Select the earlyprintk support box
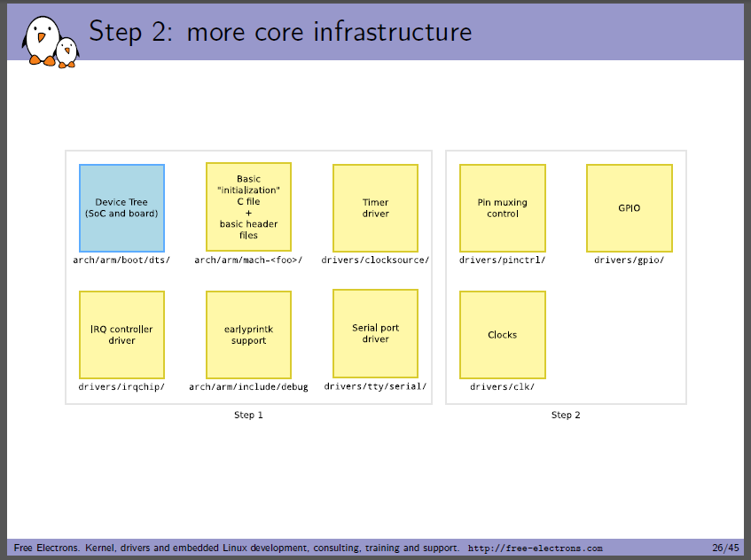Image resolution: width=751 pixels, height=560 pixels. click(x=248, y=335)
